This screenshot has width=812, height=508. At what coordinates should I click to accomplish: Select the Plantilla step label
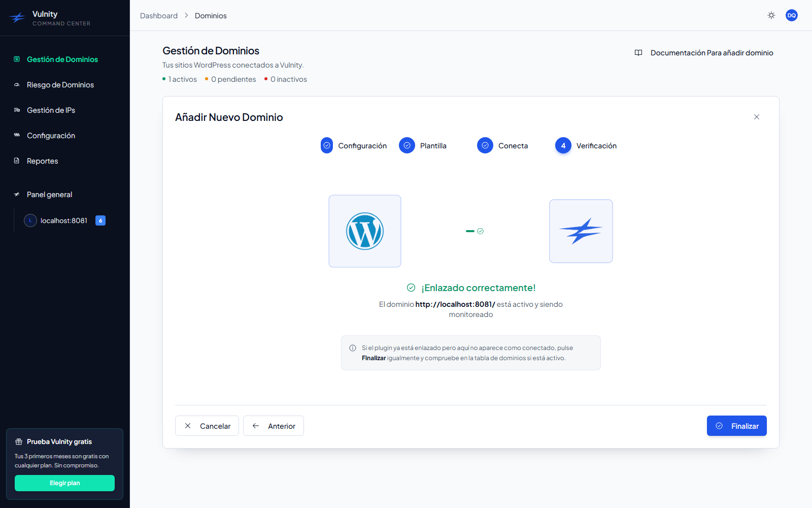click(x=433, y=146)
